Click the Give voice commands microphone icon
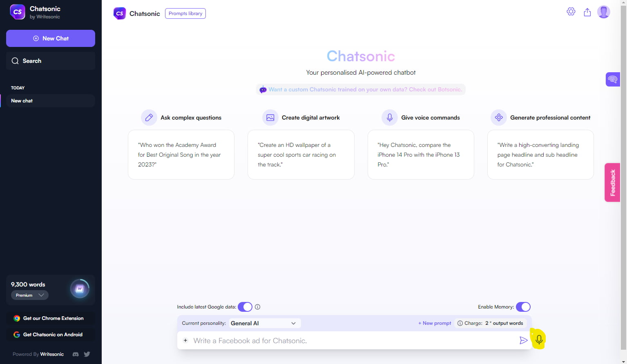Viewport: 627px width, 364px height. [x=389, y=117]
